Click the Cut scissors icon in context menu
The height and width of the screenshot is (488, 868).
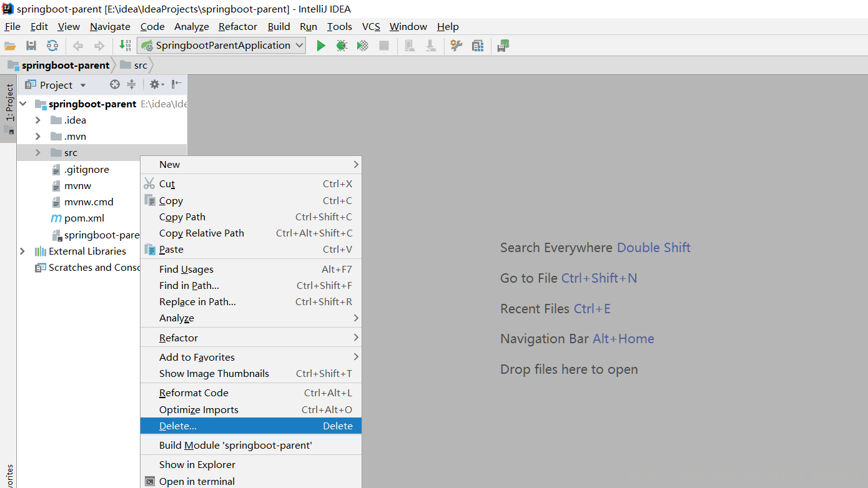click(x=149, y=183)
